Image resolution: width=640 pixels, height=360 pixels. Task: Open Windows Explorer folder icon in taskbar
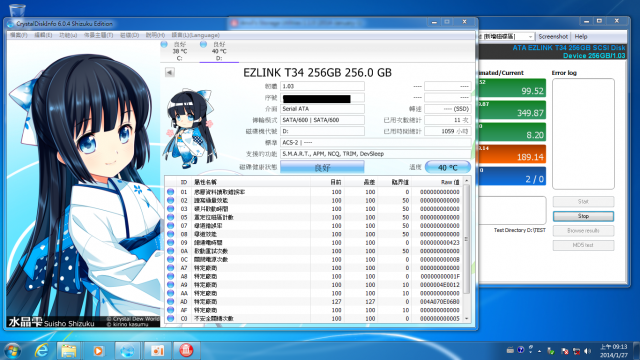69,351
